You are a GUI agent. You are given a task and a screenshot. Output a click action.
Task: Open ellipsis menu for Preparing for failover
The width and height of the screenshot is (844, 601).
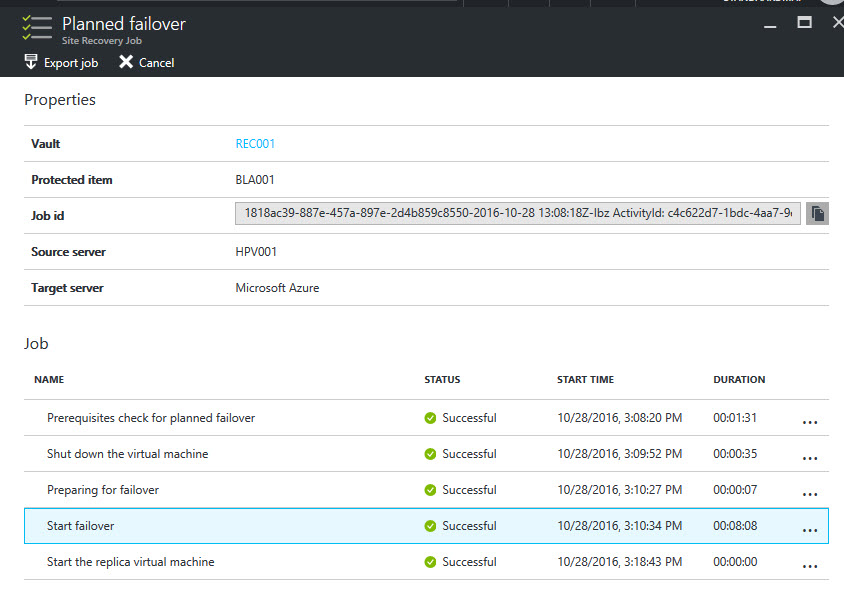[x=809, y=494]
